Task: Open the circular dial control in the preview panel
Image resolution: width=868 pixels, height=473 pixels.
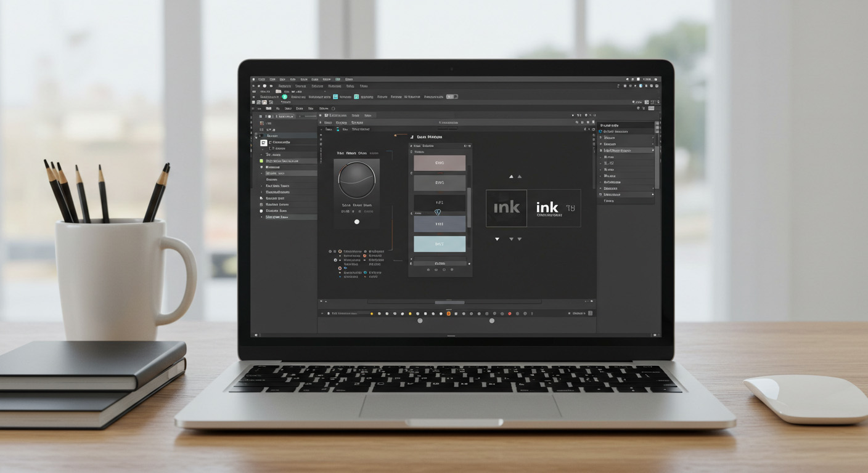Action: (x=356, y=180)
